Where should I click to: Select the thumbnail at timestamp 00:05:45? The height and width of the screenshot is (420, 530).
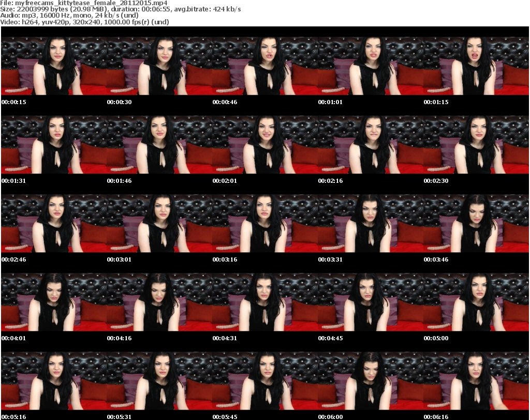(264, 381)
